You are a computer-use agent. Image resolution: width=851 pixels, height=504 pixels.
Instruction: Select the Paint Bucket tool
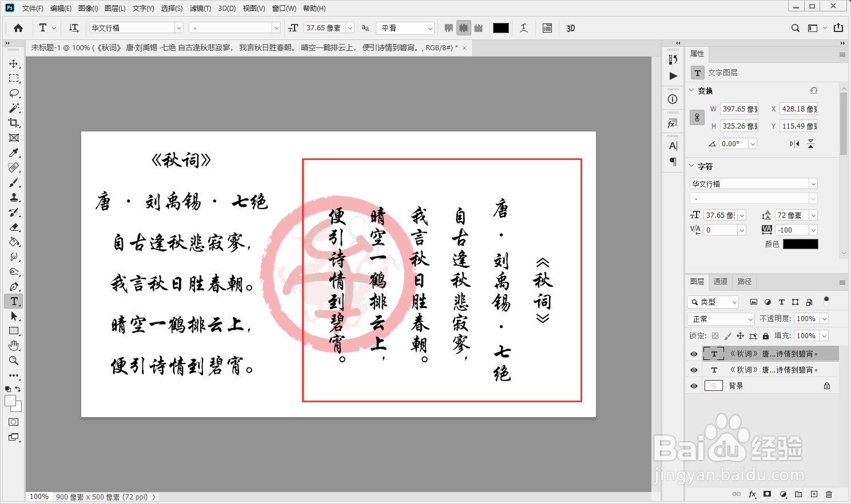coord(14,242)
